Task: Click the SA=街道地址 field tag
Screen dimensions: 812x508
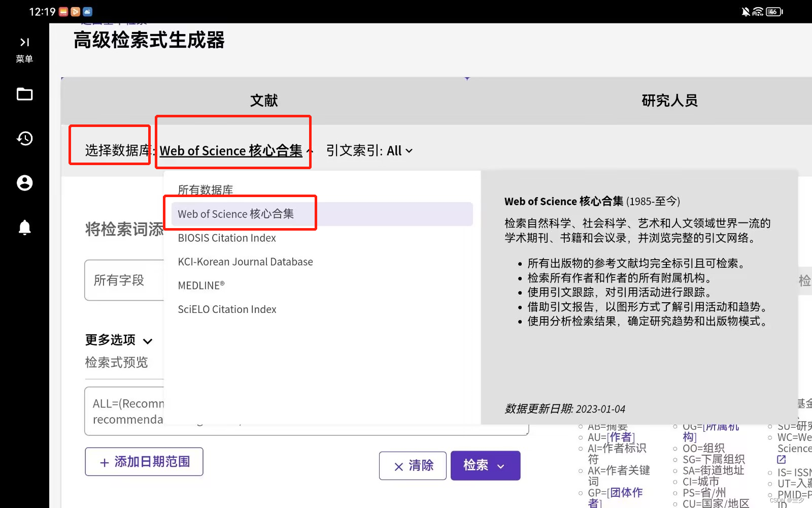Action: (713, 470)
